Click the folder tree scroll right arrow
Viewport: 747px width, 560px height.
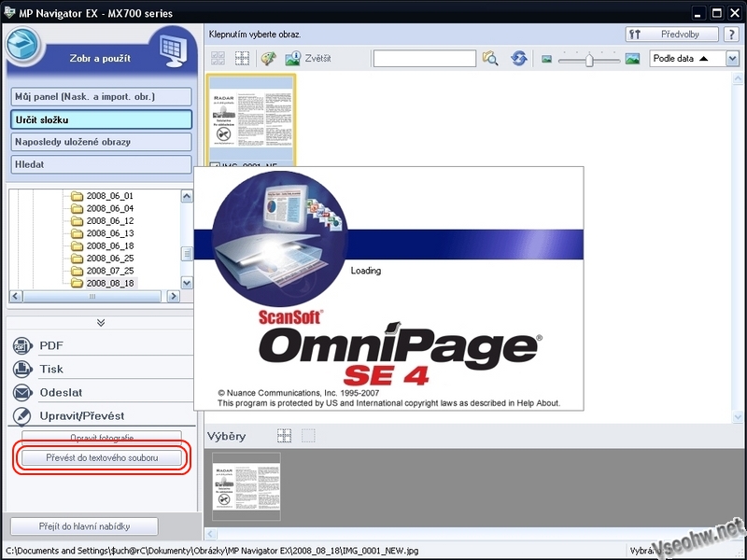pyautogui.click(x=174, y=296)
